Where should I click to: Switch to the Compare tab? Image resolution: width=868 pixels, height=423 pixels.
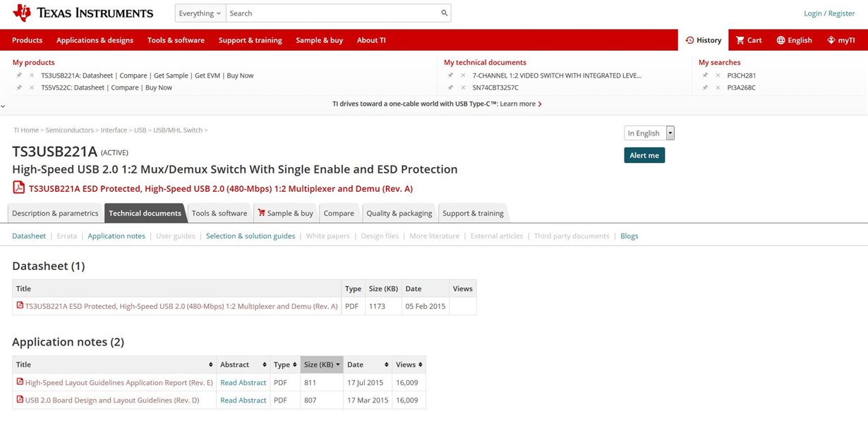coord(339,213)
